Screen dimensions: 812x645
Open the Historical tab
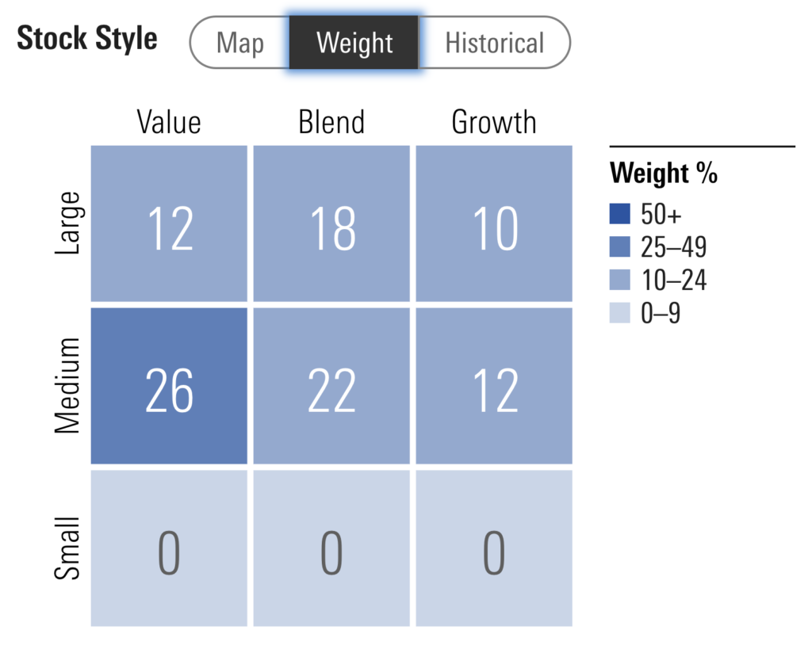[494, 43]
